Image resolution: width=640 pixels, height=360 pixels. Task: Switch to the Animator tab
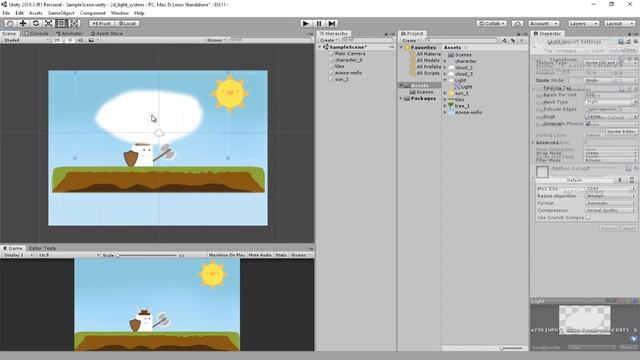(x=69, y=33)
